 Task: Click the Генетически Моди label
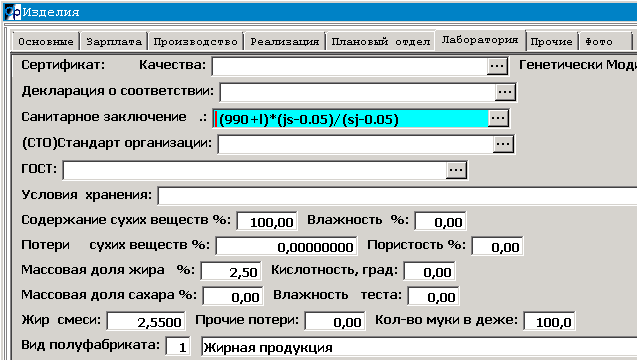578,65
